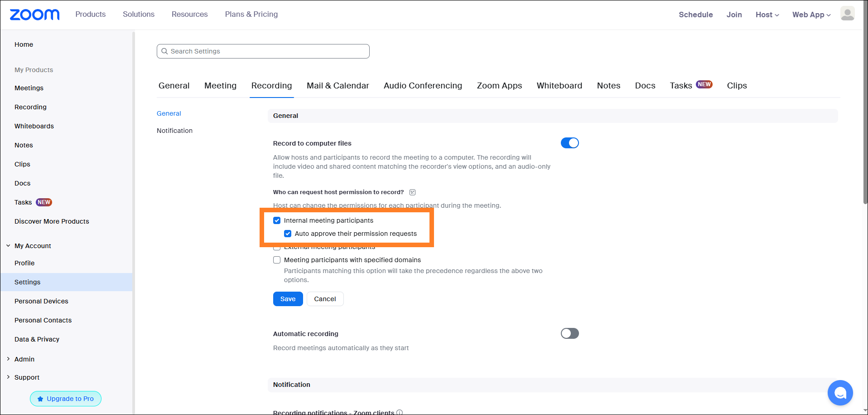Open the Resources menu
The width and height of the screenshot is (868, 415).
[189, 14]
